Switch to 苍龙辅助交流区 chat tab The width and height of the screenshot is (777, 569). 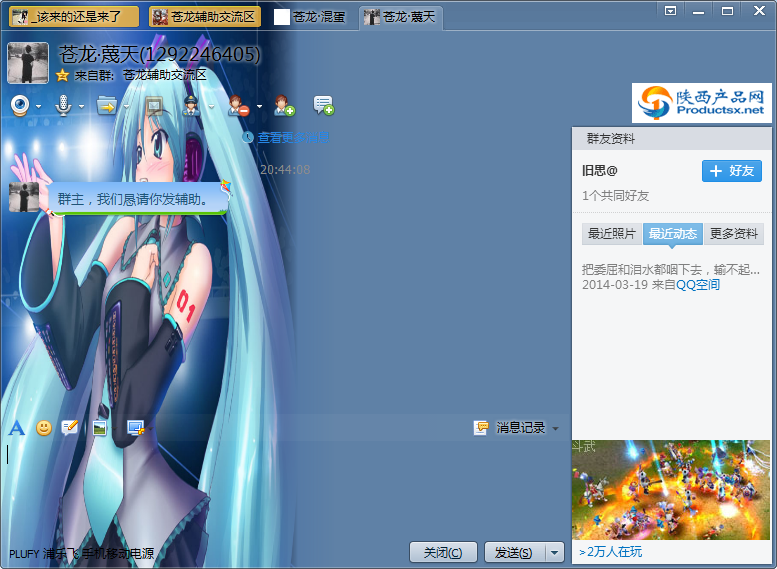click(x=205, y=17)
